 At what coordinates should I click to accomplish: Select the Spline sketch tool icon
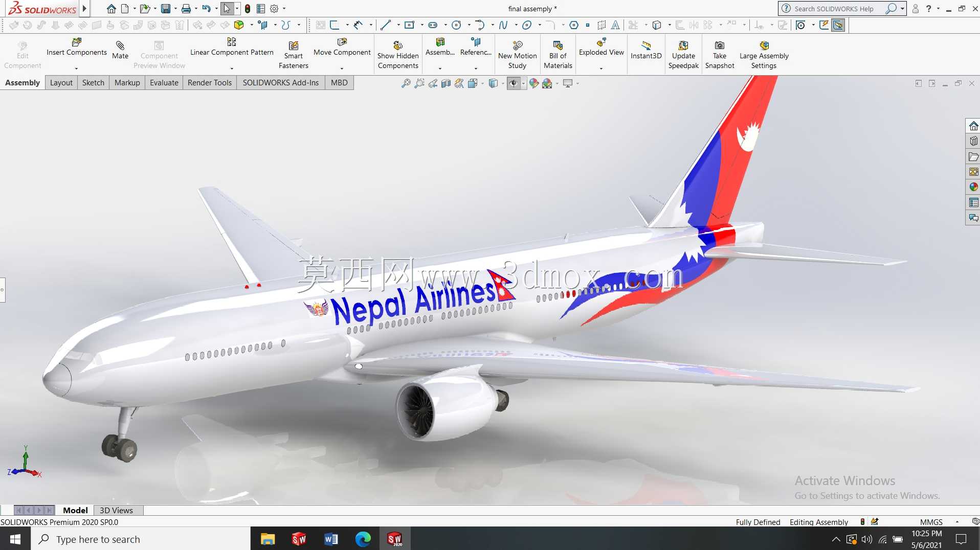tap(503, 25)
